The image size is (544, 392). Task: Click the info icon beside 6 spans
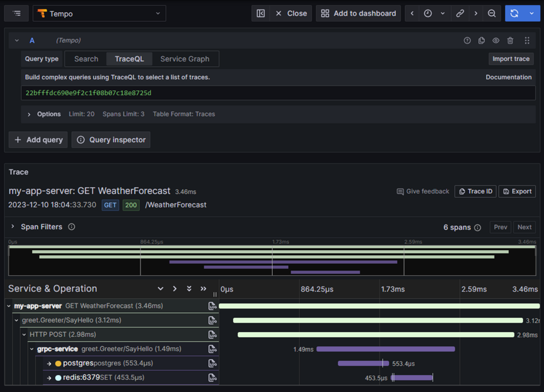pyautogui.click(x=477, y=227)
